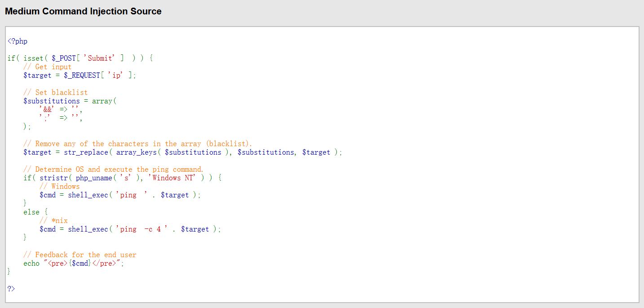Click the opening <?php tag

pyautogui.click(x=18, y=41)
